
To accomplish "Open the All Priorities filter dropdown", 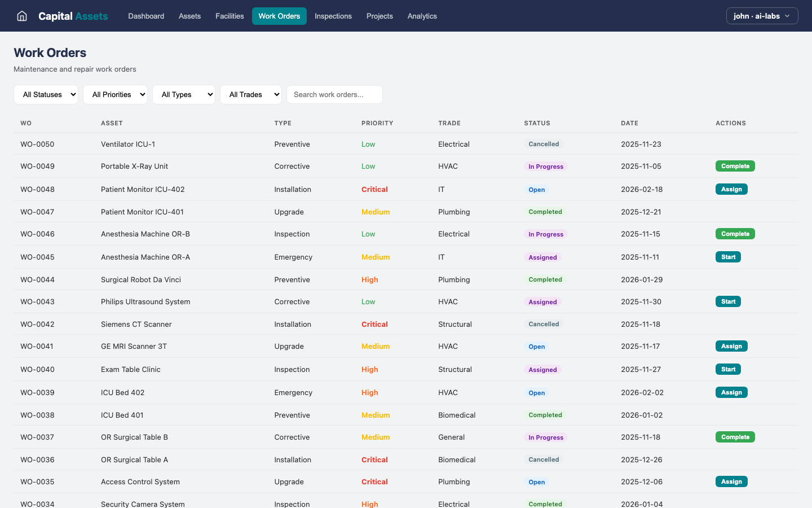I will pos(115,94).
